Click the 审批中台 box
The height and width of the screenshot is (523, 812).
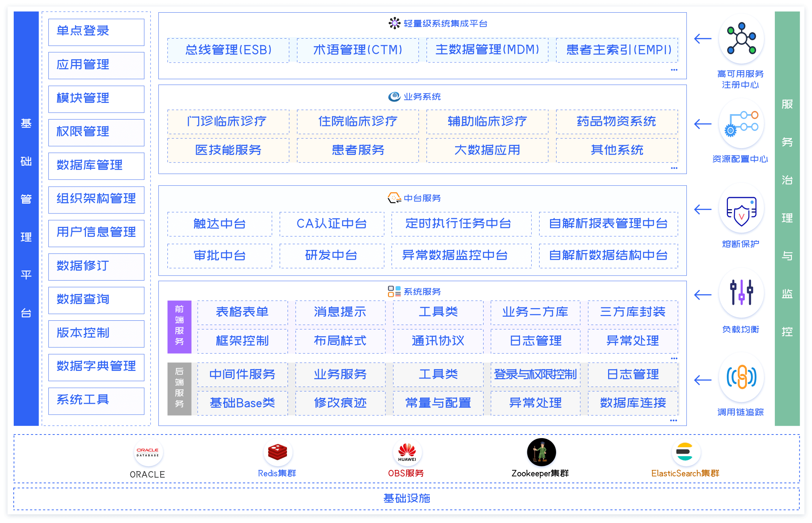[x=220, y=256]
